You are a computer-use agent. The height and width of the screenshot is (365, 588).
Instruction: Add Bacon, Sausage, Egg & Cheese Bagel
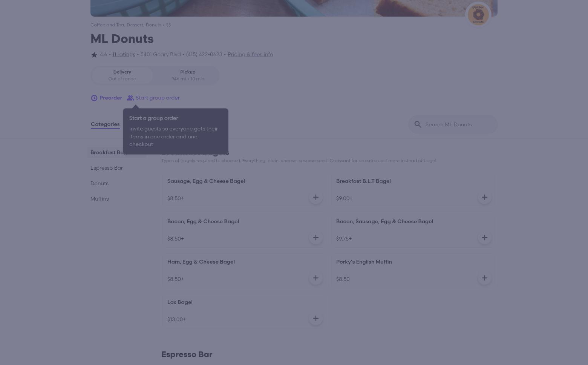coord(485,238)
